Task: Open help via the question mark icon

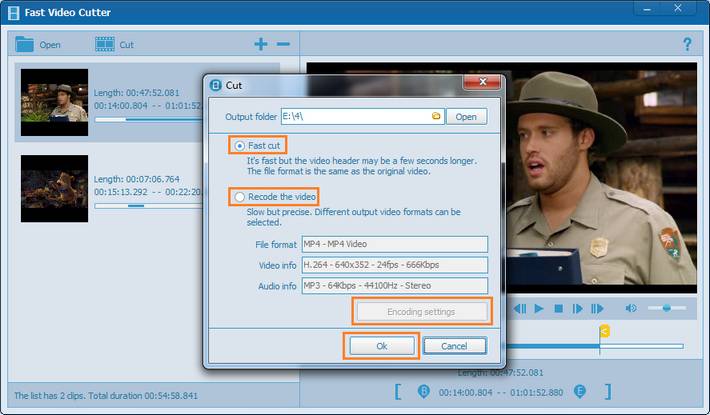Action: 687,45
